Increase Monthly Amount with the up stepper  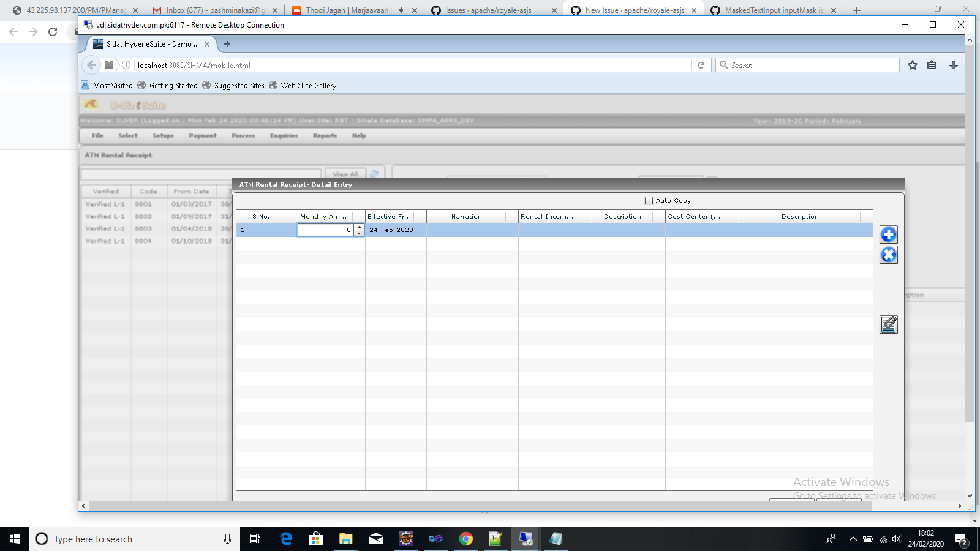click(360, 227)
